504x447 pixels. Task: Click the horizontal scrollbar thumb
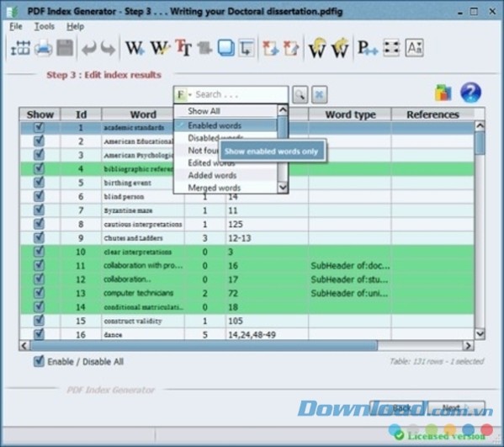pos(204,346)
